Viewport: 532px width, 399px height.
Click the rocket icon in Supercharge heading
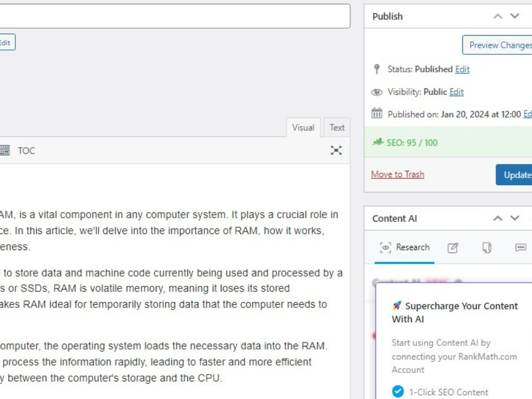tap(397, 305)
